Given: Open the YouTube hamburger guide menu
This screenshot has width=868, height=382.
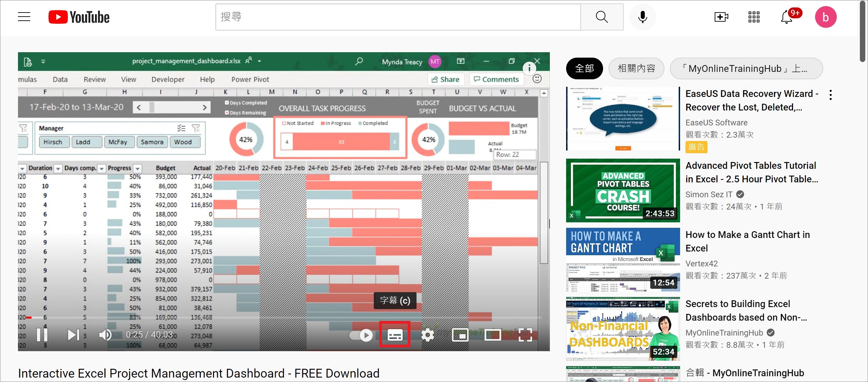Looking at the screenshot, I should click(24, 17).
